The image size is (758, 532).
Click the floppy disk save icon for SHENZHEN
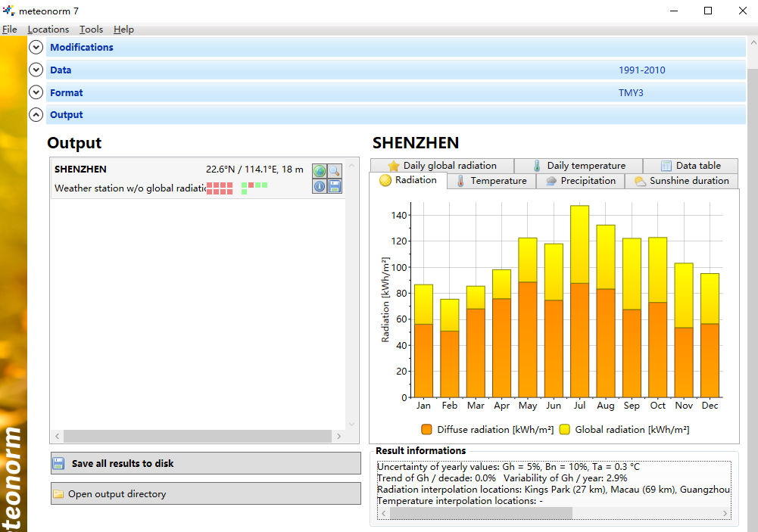[x=334, y=186]
